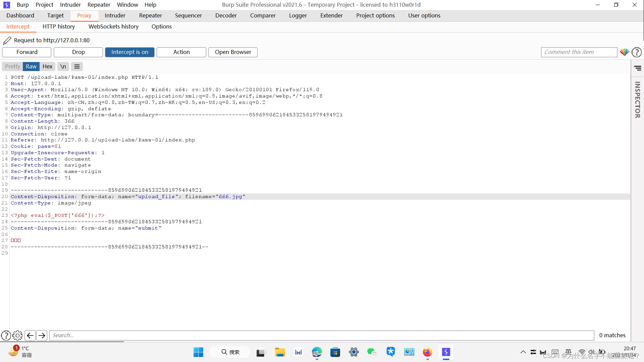
Task: Go to next search match arrow
Action: click(x=42, y=335)
